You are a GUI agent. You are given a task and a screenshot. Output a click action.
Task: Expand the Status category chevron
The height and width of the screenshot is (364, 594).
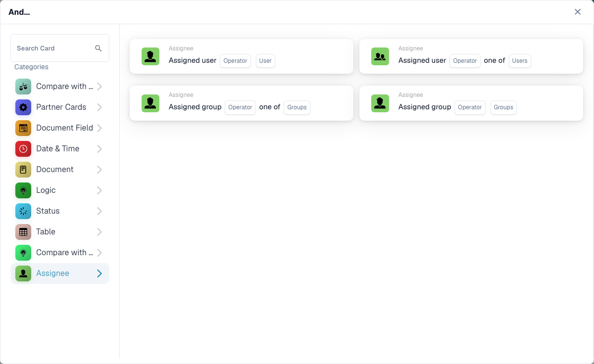click(99, 211)
